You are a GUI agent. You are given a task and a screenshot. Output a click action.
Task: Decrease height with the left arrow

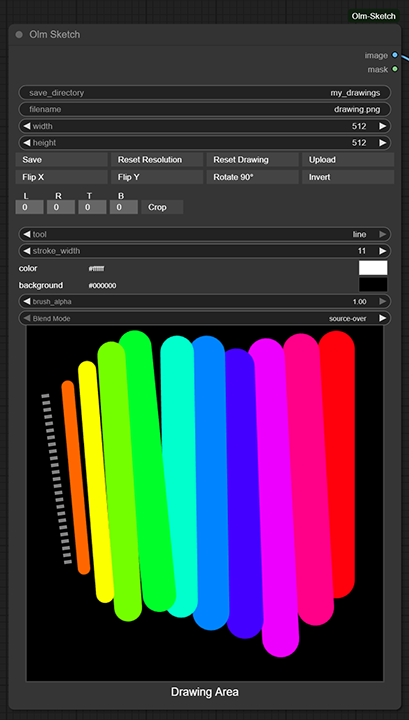27,142
